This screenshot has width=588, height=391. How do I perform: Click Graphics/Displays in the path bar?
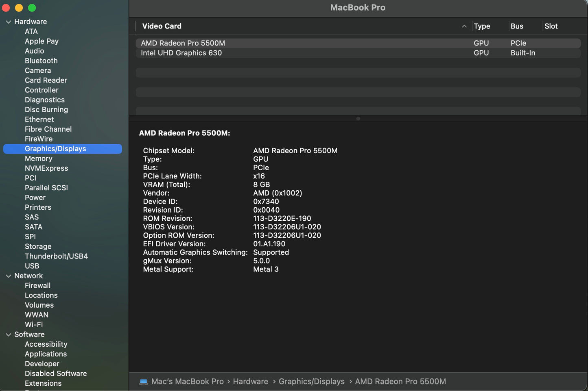[311, 382]
